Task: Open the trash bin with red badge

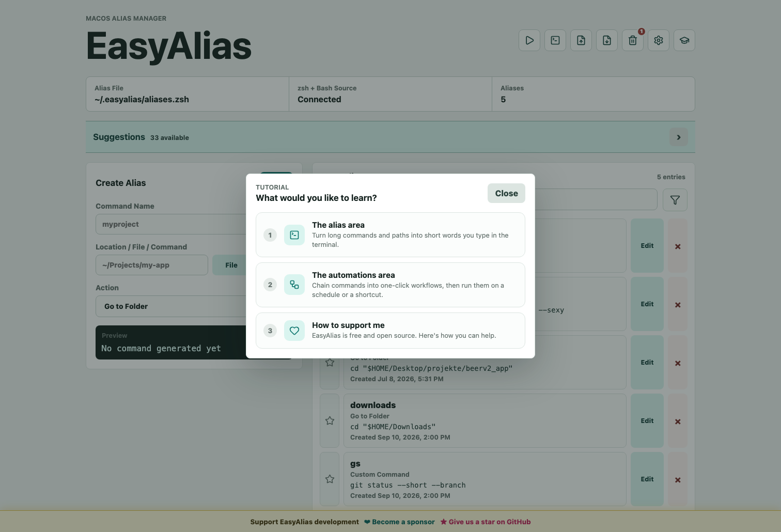Action: point(633,40)
